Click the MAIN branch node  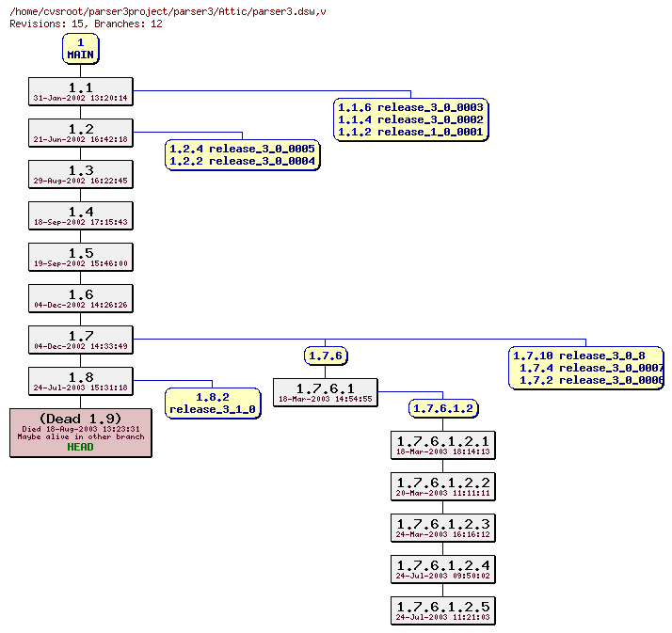(x=81, y=49)
